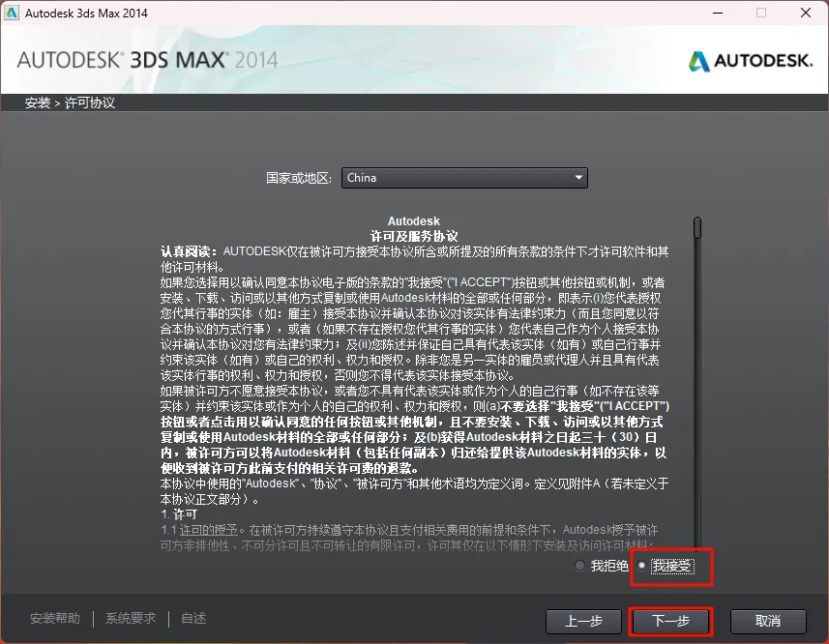This screenshot has width=829, height=644.
Task: Click the 取消 (Cancel) button
Action: pos(768,622)
